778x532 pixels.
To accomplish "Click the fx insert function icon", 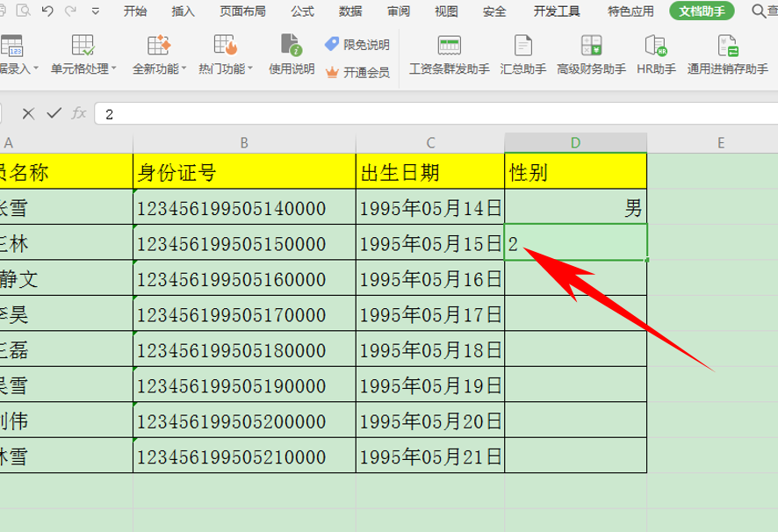I will tap(79, 113).
